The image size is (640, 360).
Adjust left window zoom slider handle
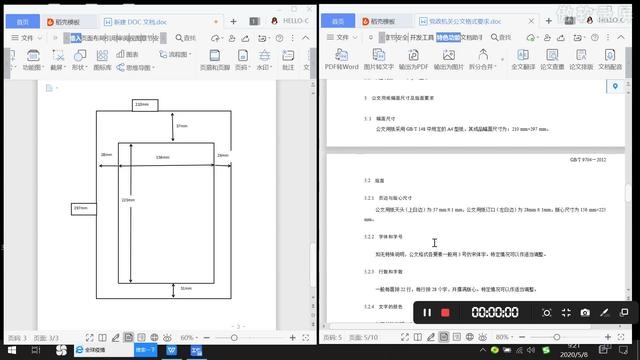tap(234, 338)
